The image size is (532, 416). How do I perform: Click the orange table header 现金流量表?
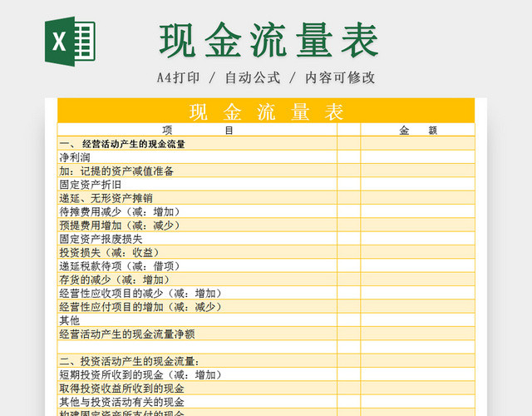[266, 111]
